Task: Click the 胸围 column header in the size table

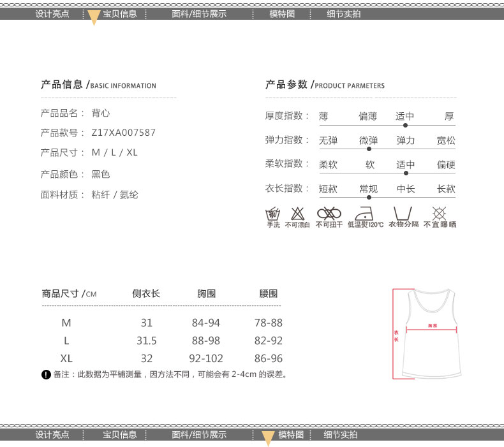Action: click(x=206, y=294)
